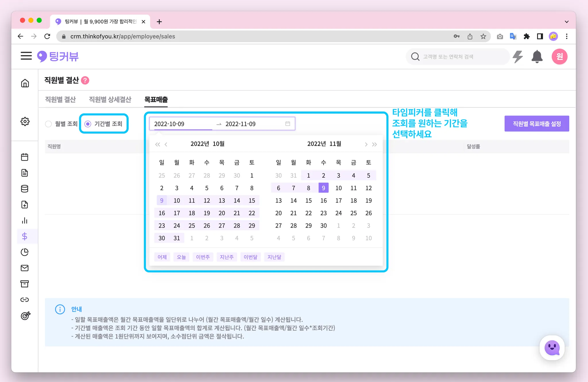Open the chatbot bubble icon
Viewport: 588px width, 382px height.
pos(552,348)
